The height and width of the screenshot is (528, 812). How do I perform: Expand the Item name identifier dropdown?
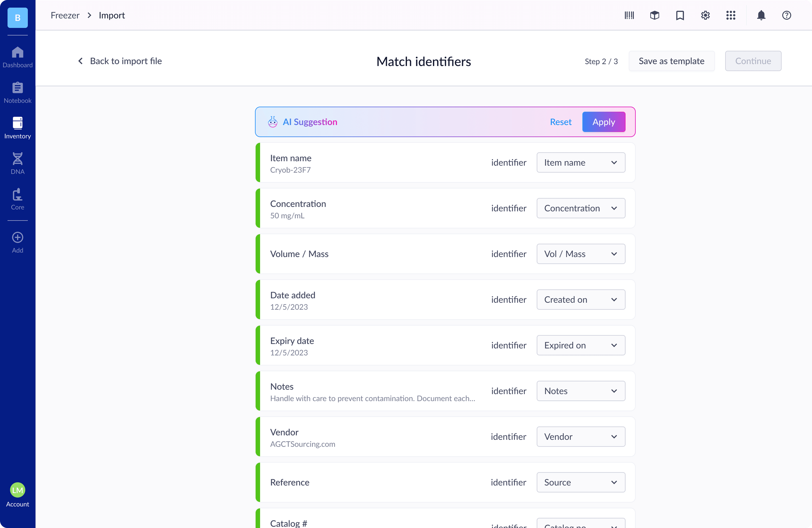(x=581, y=162)
